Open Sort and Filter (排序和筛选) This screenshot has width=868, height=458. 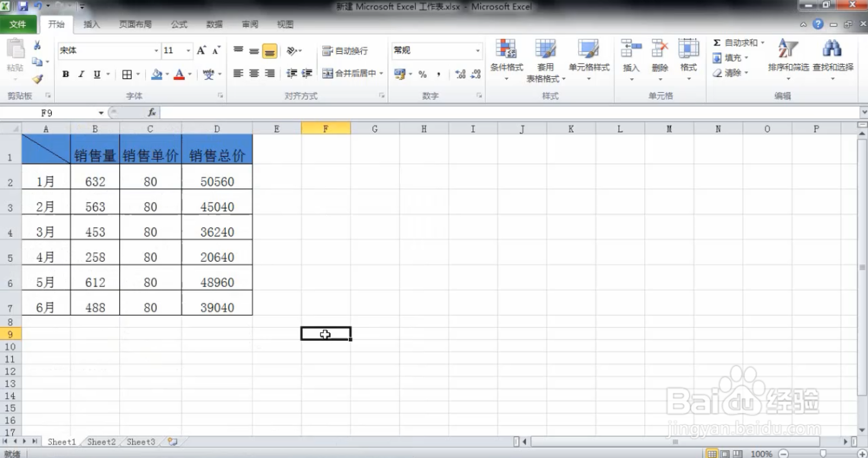pyautogui.click(x=788, y=60)
